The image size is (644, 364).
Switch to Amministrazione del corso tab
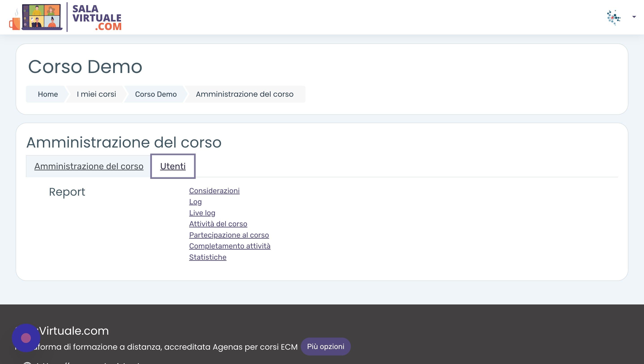pos(89,166)
